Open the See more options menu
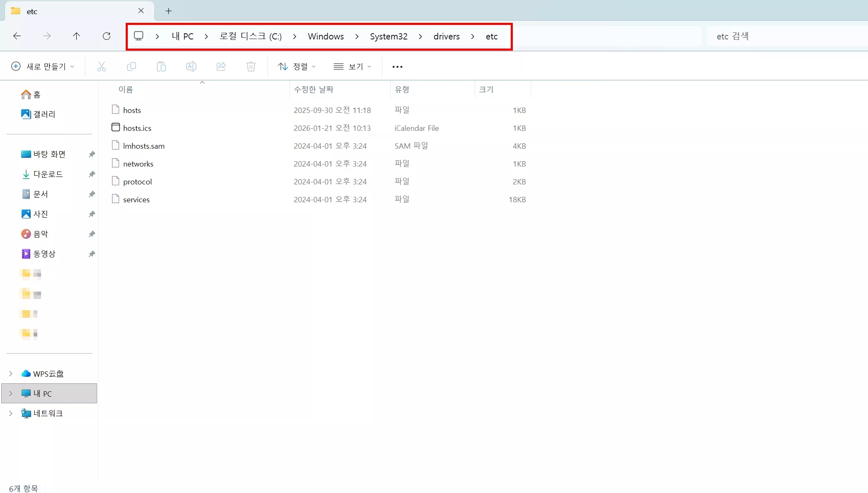The image size is (868, 493). [397, 66]
